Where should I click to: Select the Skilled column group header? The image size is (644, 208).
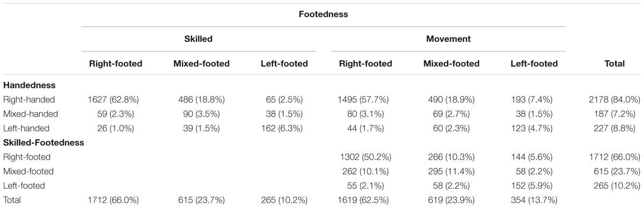(x=198, y=39)
